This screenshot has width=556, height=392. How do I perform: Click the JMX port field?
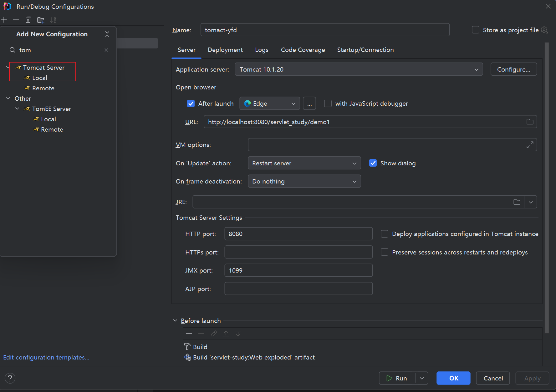click(x=298, y=270)
